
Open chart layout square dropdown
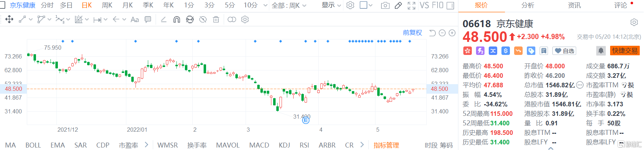[370, 5]
